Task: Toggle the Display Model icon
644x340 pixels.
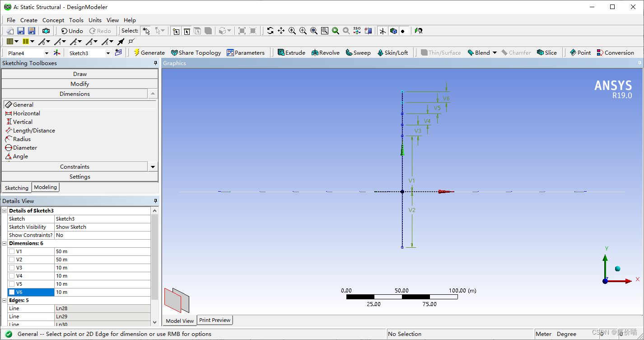Action: (394, 31)
